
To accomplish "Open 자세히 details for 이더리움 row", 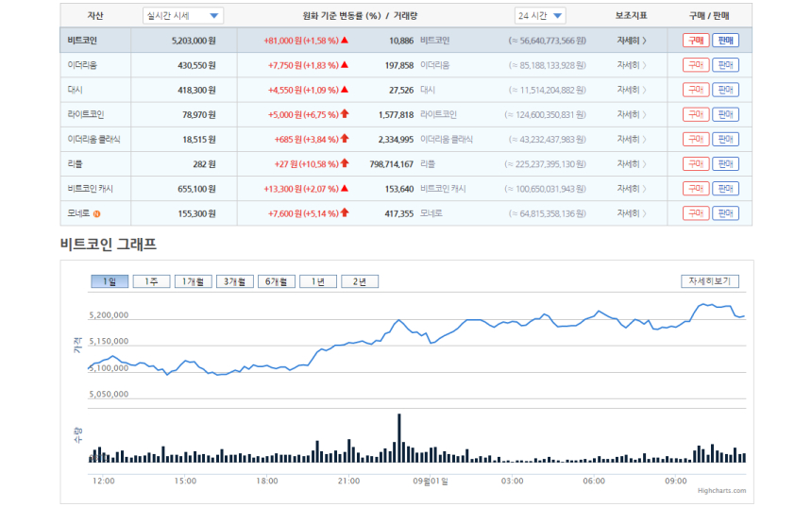I will pos(632,65).
